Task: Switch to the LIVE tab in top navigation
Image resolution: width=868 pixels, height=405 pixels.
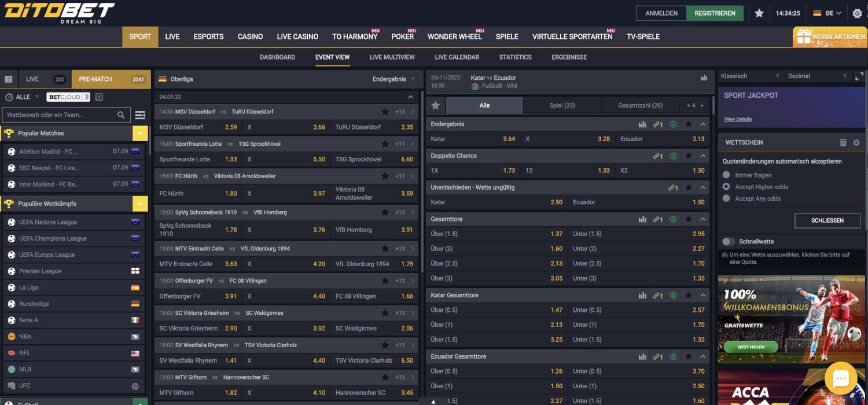Action: click(172, 36)
